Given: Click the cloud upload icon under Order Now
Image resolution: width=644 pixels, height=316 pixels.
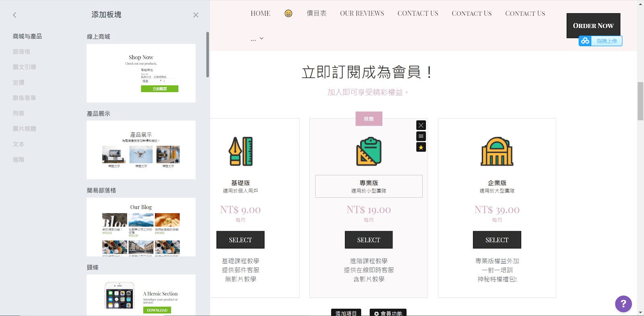Looking at the screenshot, I should tap(585, 41).
